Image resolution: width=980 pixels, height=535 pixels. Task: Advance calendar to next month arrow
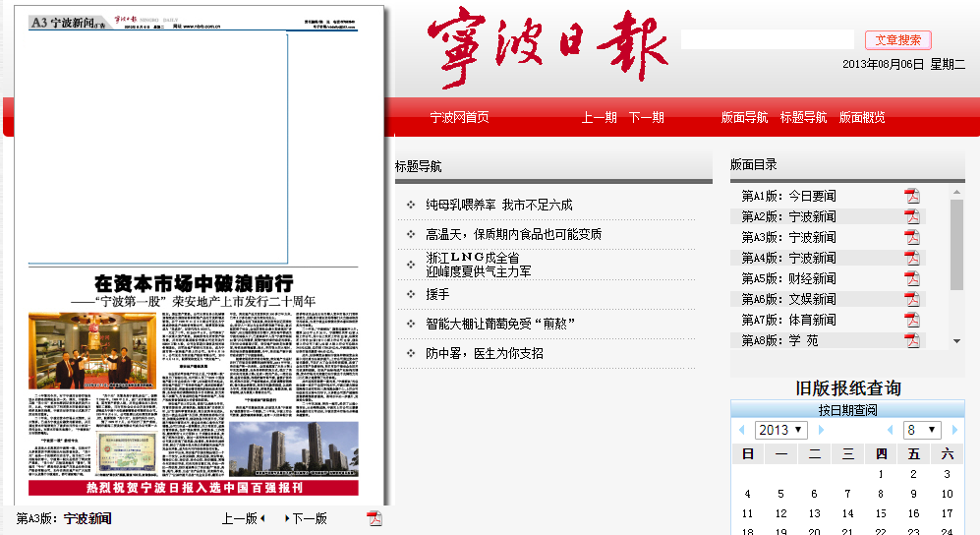click(954, 431)
